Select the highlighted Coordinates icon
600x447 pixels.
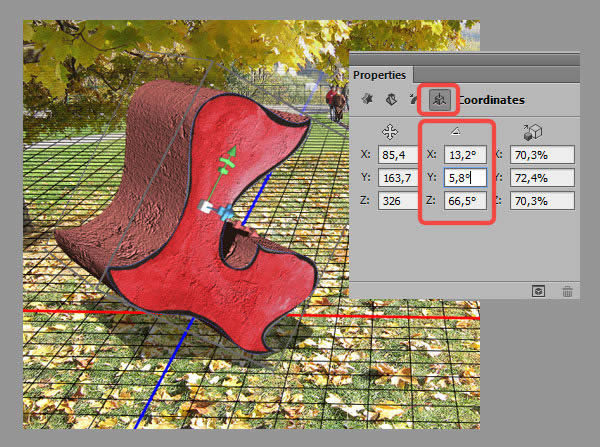[x=437, y=99]
